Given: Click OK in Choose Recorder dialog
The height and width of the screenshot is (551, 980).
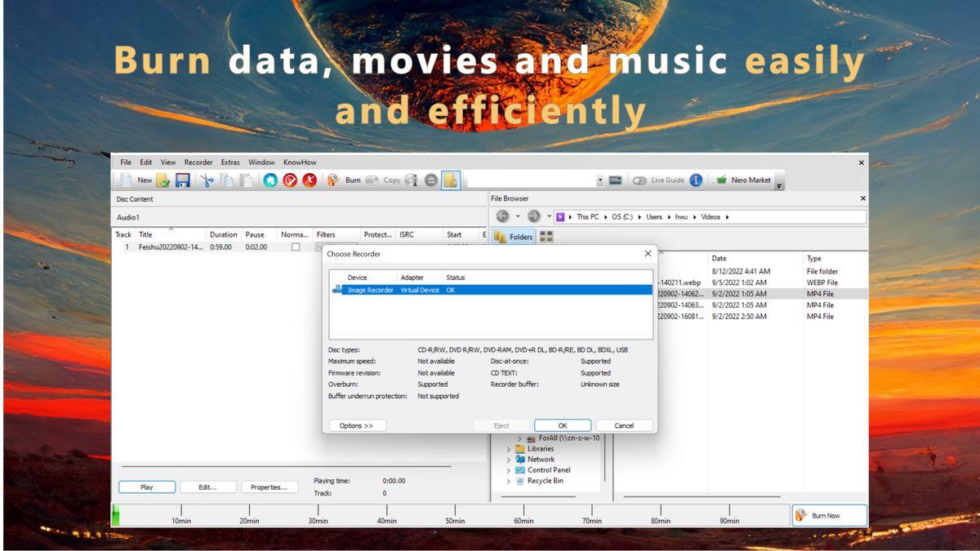Looking at the screenshot, I should pos(562,425).
